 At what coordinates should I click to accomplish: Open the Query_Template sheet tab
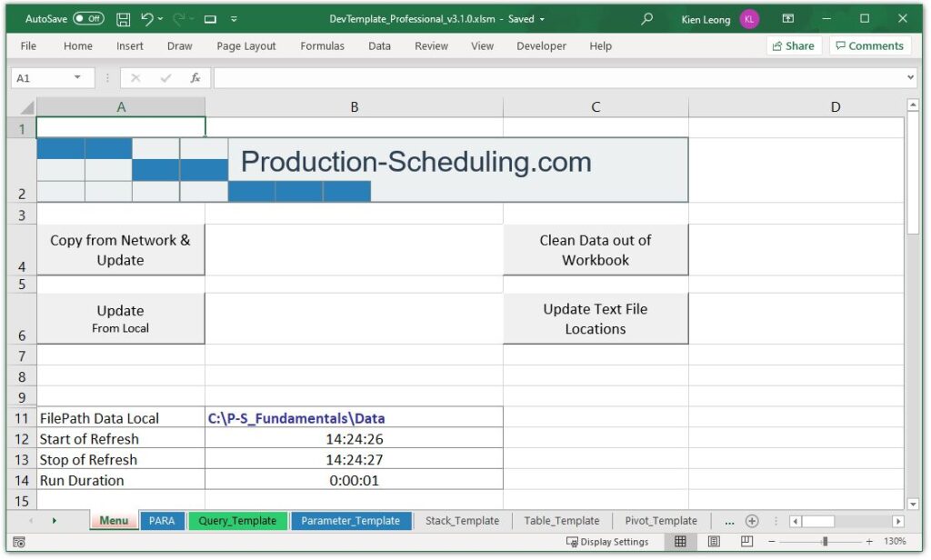[237, 521]
